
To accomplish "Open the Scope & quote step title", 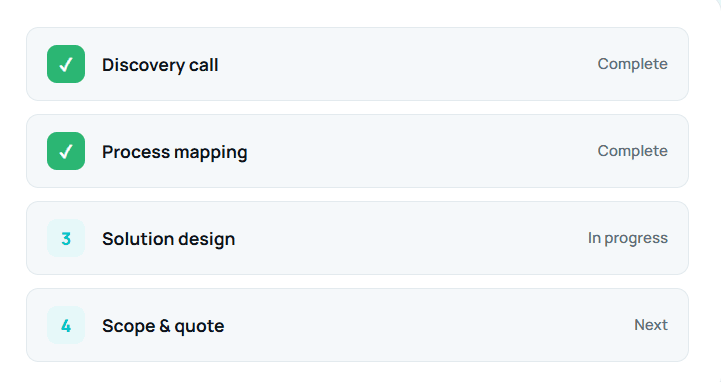I will point(163,326).
